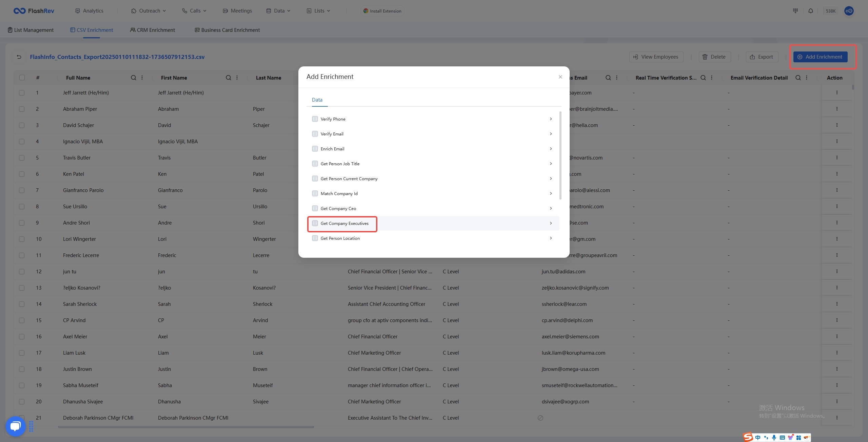Check the row 13 Kosanovi checkbox
The image size is (868, 442).
(22, 288)
